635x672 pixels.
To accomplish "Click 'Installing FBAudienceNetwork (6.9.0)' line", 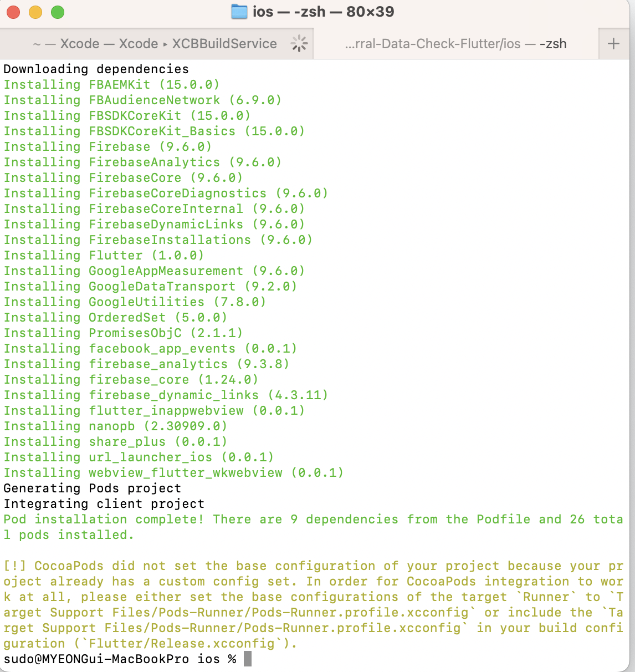I will coord(143,100).
